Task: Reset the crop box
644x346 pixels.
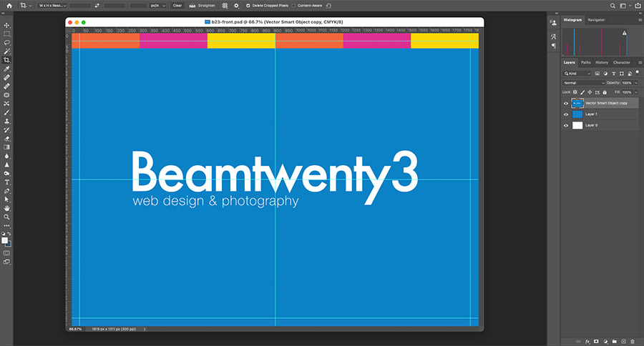Action: [x=328, y=6]
